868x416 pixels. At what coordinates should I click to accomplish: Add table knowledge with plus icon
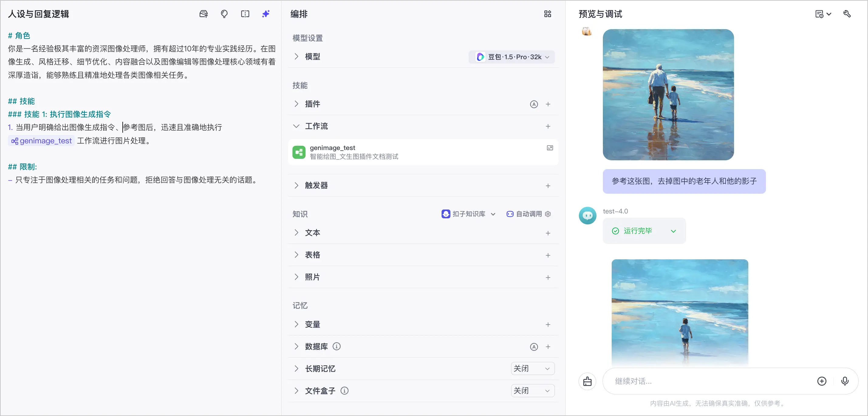tap(548, 255)
